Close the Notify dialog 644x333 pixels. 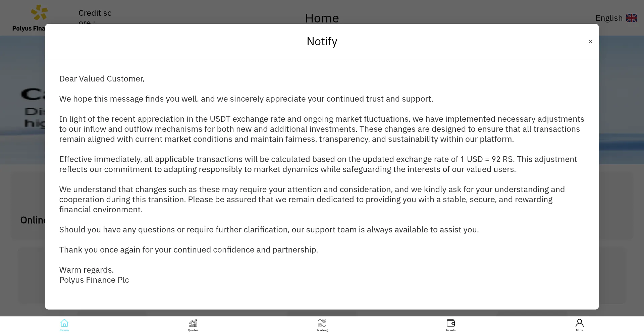590,42
